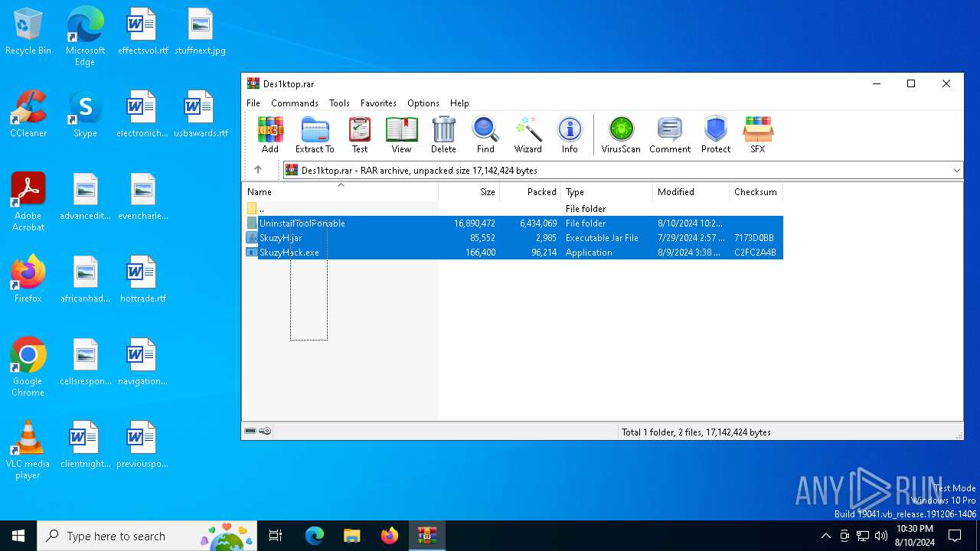980x551 pixels.
Task: Sort by the Modified column header
Action: click(x=691, y=192)
